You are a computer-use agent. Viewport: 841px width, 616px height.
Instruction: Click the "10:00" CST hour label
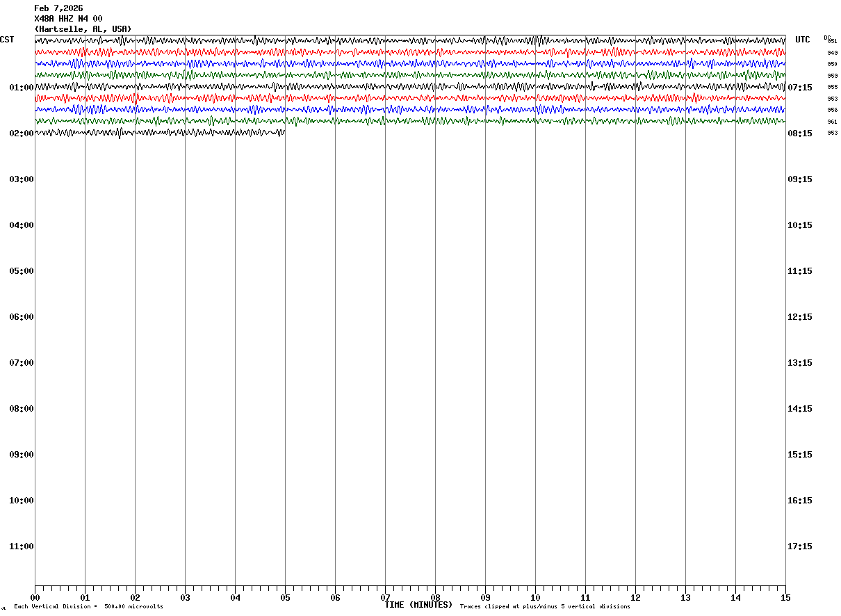22,501
